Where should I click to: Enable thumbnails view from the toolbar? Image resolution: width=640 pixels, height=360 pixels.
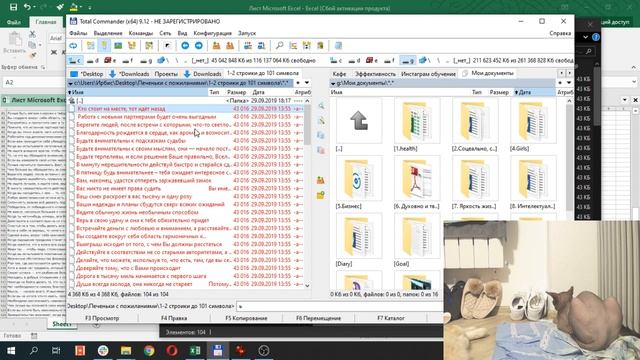(x=118, y=46)
